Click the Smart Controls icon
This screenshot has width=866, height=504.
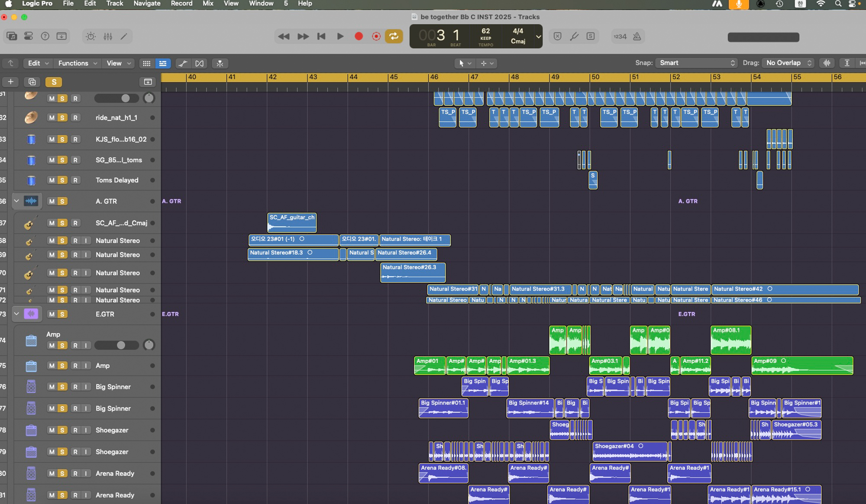pos(90,36)
